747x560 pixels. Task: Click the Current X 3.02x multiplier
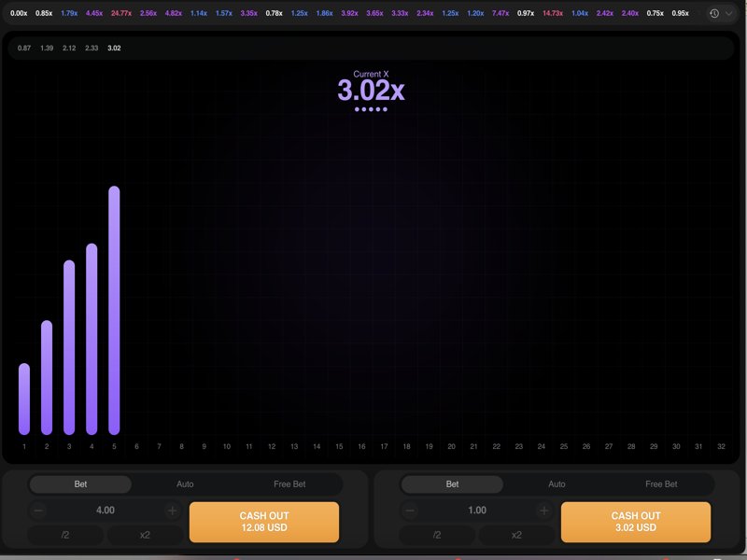tap(371, 90)
